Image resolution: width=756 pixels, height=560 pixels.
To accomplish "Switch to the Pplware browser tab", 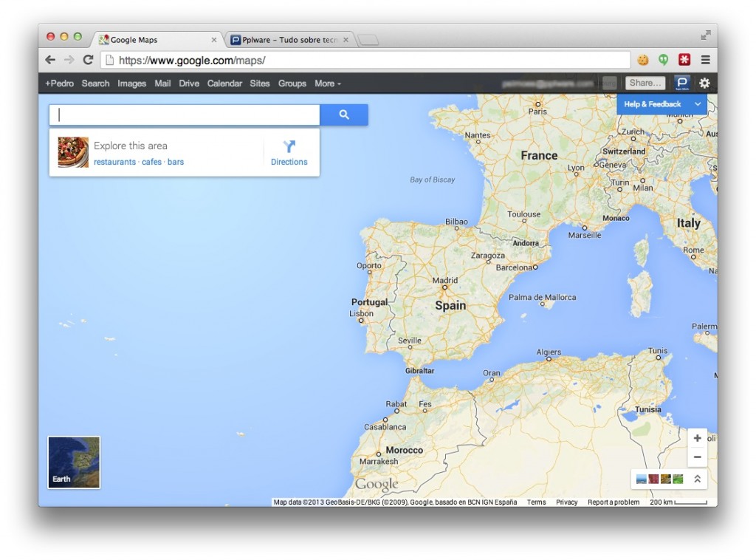I will (x=289, y=40).
